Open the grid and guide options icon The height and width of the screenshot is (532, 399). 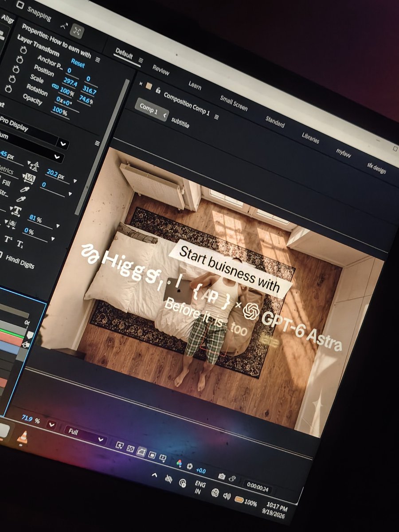[163, 457]
